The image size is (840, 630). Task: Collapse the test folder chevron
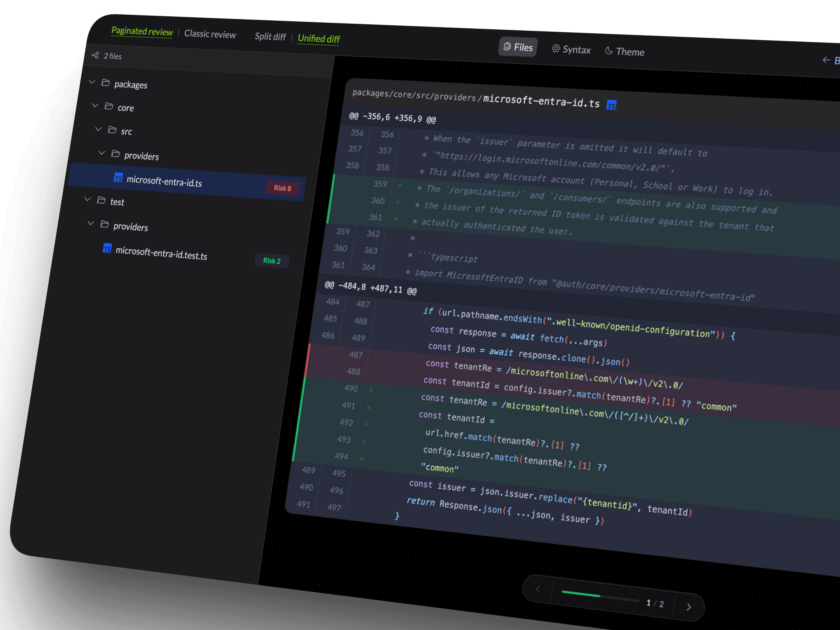(x=88, y=199)
